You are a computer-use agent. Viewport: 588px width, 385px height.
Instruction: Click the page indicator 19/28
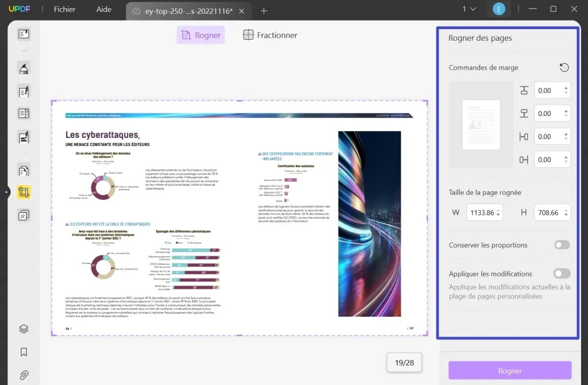tap(404, 363)
